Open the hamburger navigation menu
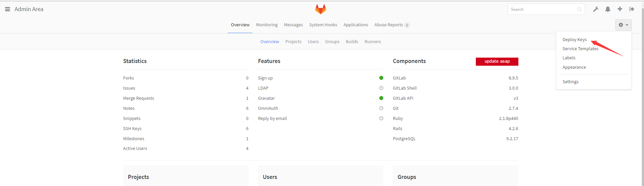 point(7,9)
